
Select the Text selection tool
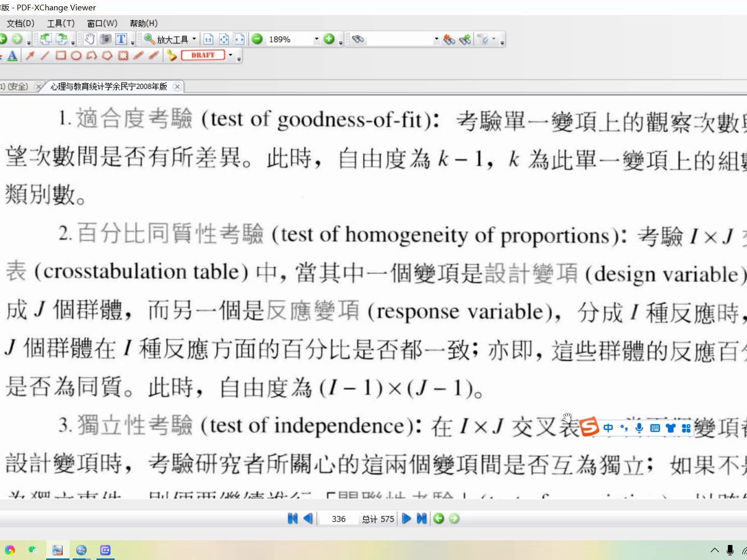(x=121, y=39)
